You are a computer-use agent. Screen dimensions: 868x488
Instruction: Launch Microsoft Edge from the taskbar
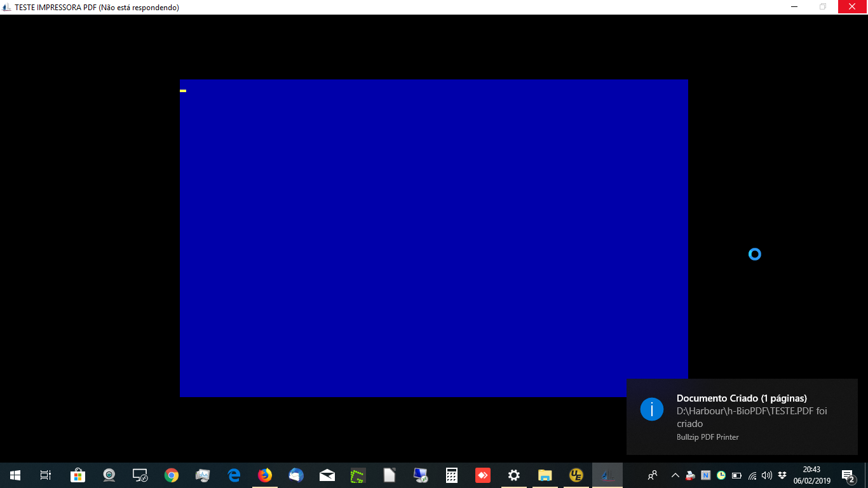pyautogui.click(x=234, y=475)
